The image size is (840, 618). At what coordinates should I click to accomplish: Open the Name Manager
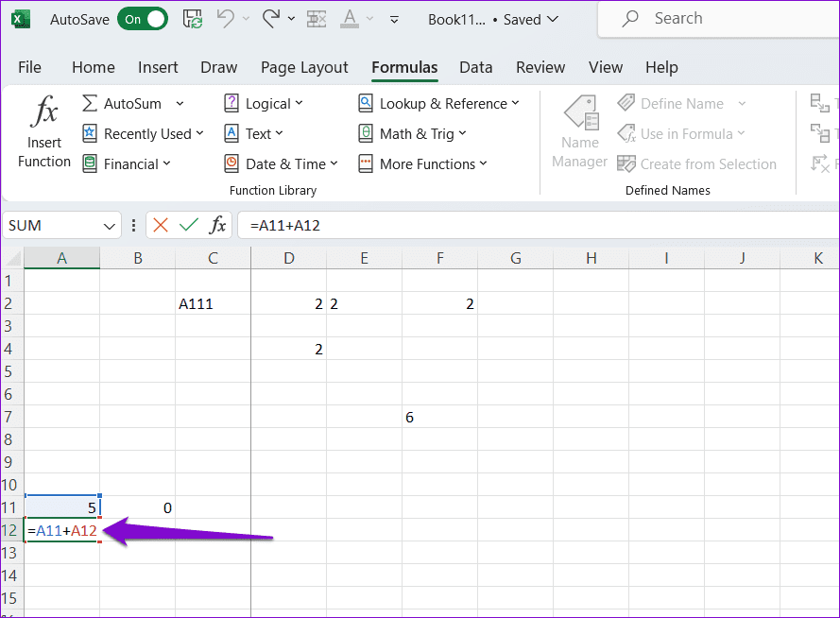tap(579, 131)
